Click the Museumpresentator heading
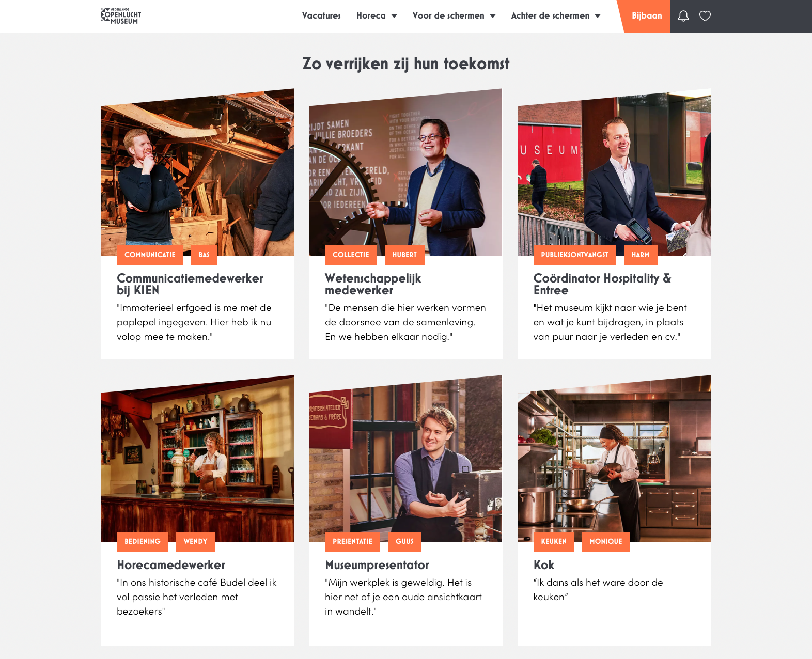The image size is (812, 659). point(377,565)
